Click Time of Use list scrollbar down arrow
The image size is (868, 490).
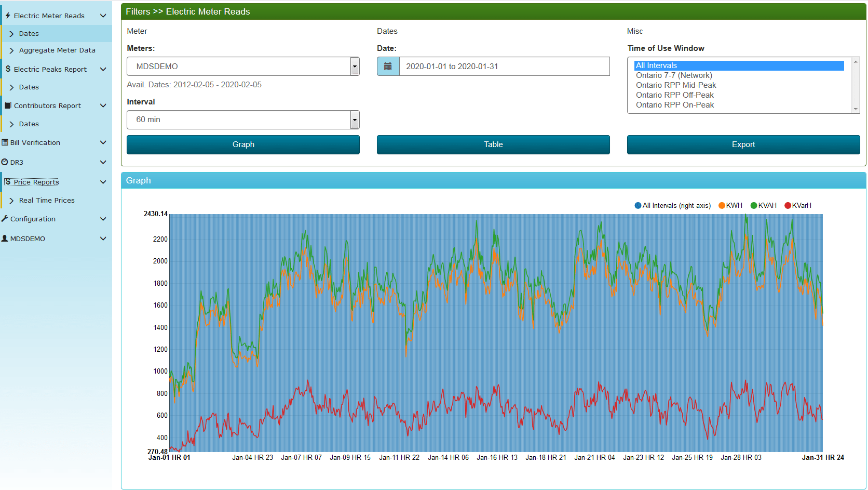856,109
